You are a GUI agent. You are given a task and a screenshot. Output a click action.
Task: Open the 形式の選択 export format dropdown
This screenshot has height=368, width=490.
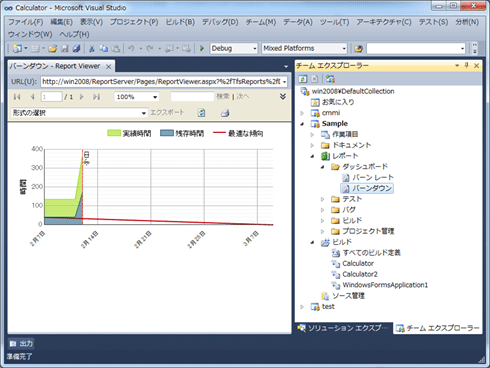[x=144, y=113]
